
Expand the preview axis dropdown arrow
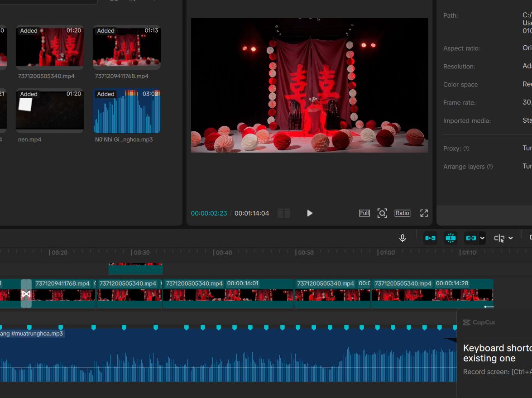click(511, 238)
